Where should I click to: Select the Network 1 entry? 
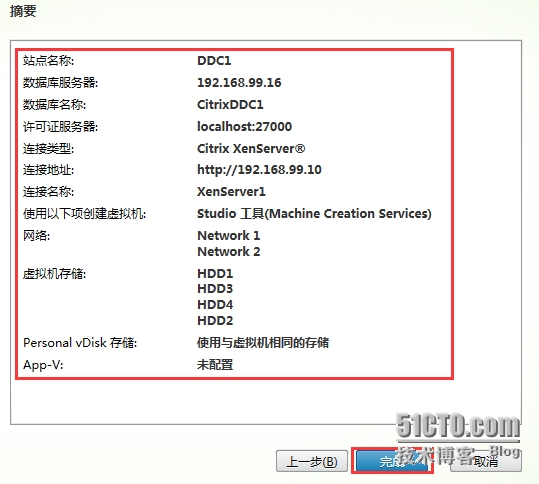[x=229, y=235]
